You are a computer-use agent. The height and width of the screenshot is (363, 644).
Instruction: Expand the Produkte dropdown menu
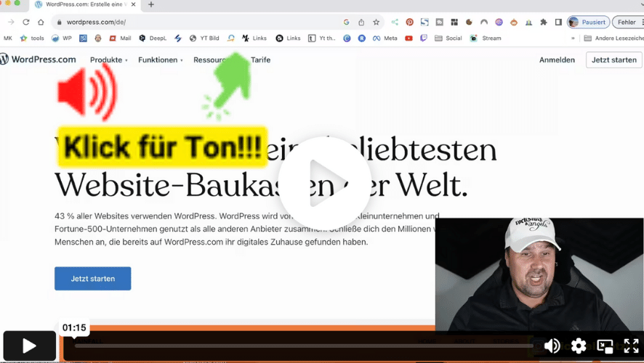click(109, 60)
